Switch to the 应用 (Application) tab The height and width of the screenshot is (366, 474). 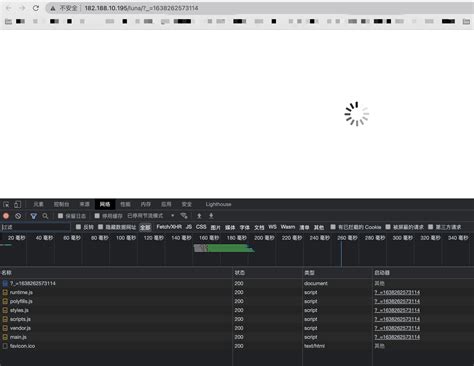pyautogui.click(x=166, y=204)
